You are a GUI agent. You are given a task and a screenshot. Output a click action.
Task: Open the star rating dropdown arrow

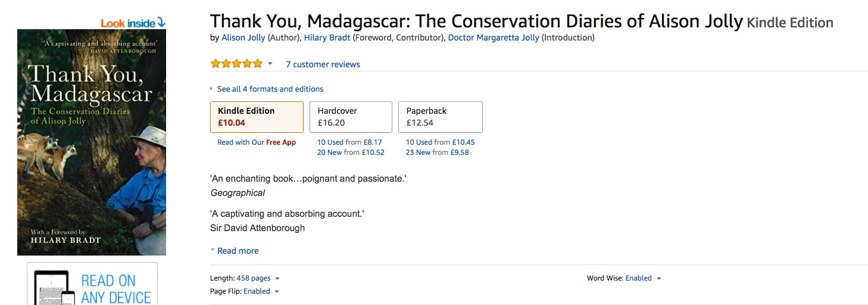coord(270,64)
